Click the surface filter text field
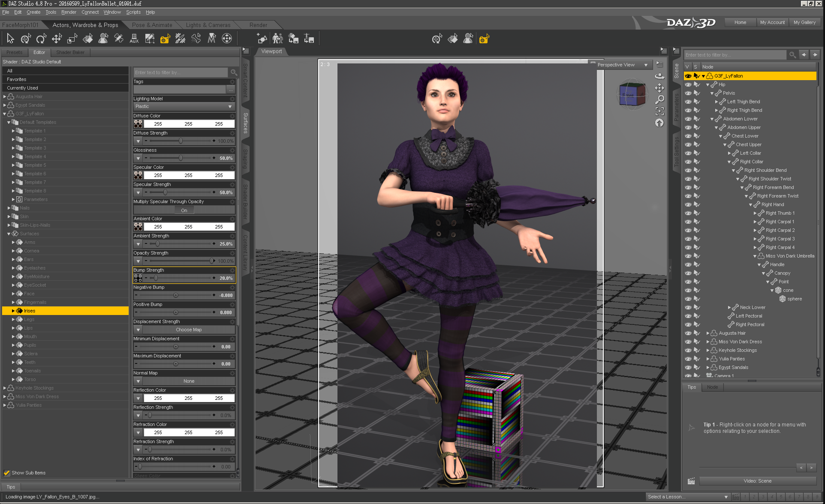 [x=180, y=72]
